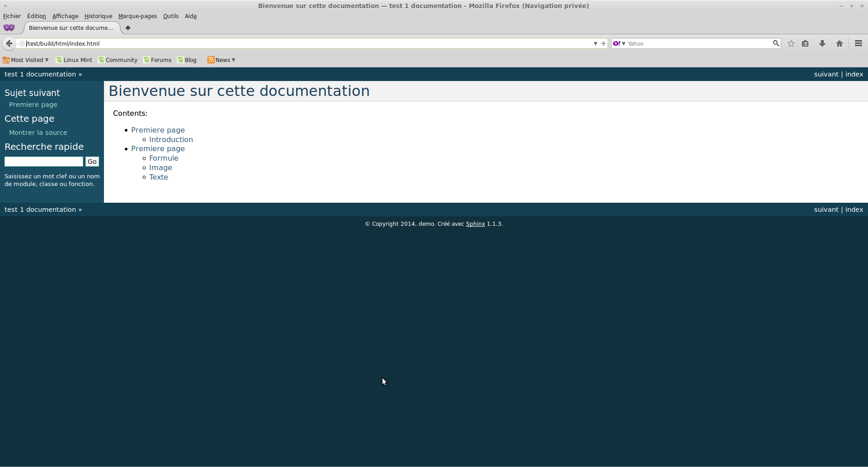
Task: Select the 'Bienvenue sur cette docume...' tab
Action: [x=71, y=28]
